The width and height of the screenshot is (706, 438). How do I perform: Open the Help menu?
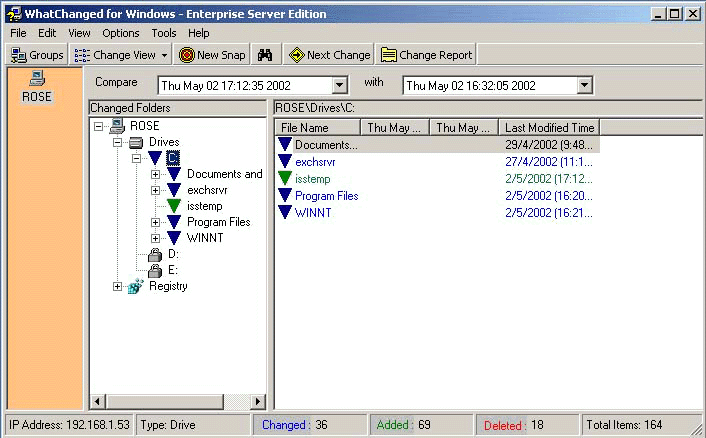199,33
